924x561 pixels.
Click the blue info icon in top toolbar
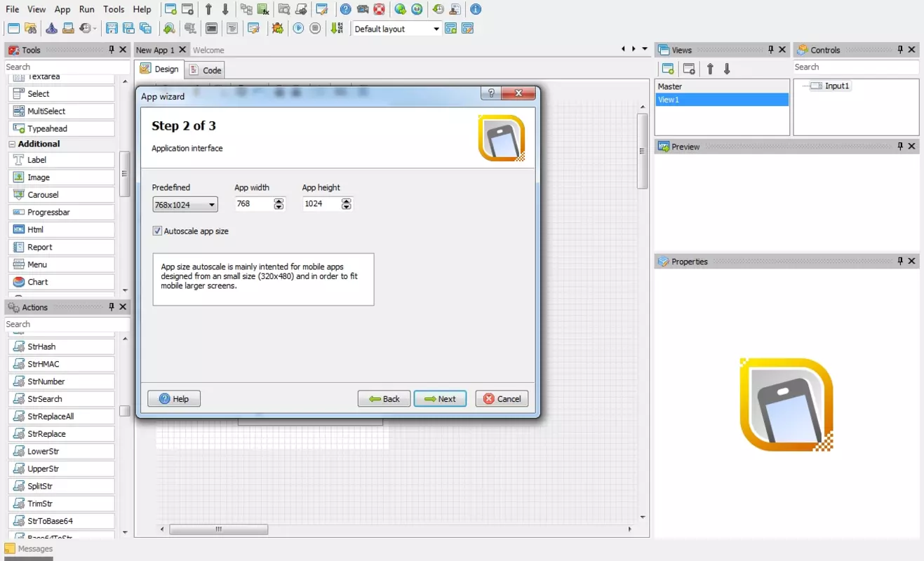(476, 9)
